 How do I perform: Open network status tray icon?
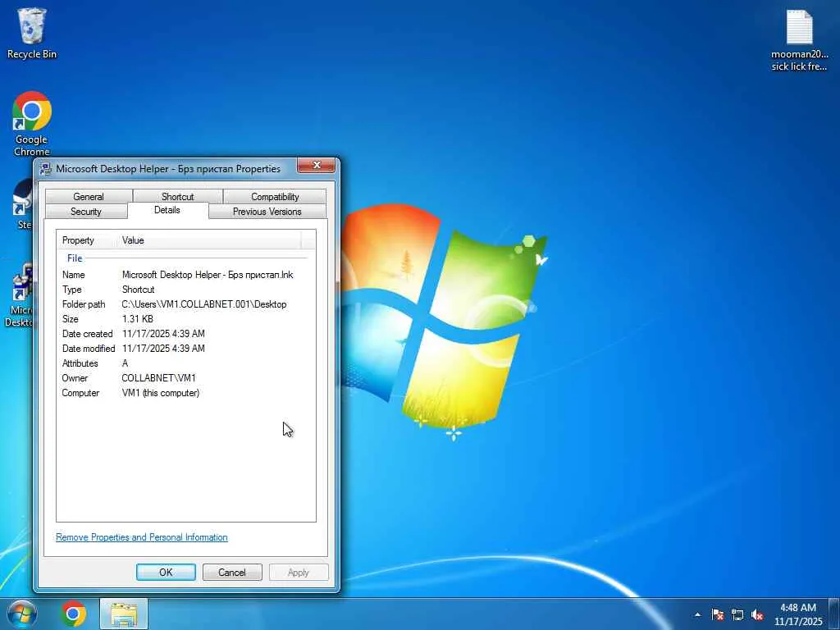pyautogui.click(x=737, y=614)
